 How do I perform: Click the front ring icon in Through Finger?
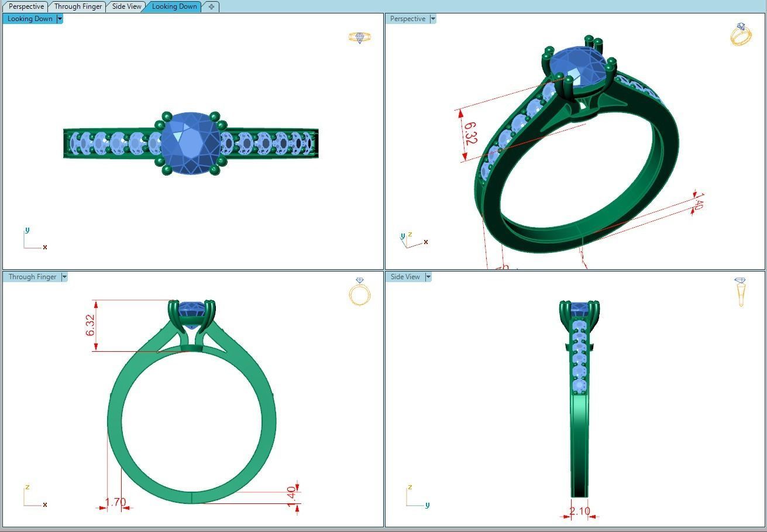[360, 291]
